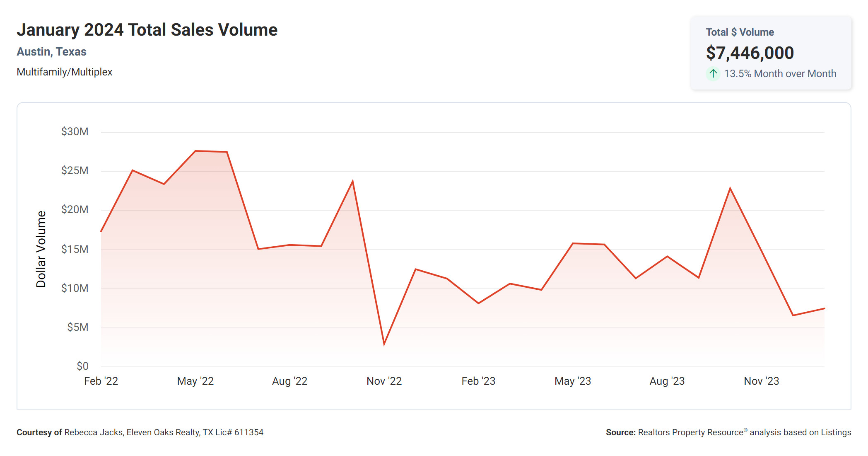Click the $15M y-axis label
The height and width of the screenshot is (456, 868).
[x=75, y=249]
